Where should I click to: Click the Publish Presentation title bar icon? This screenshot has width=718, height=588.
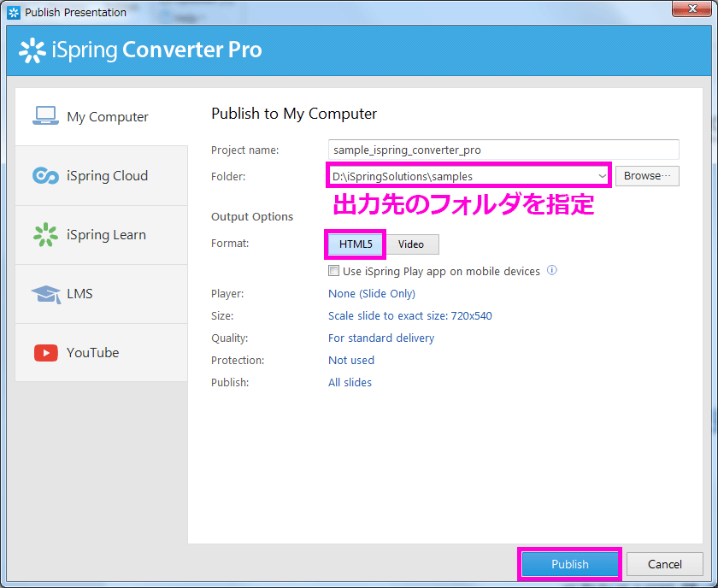[x=14, y=12]
